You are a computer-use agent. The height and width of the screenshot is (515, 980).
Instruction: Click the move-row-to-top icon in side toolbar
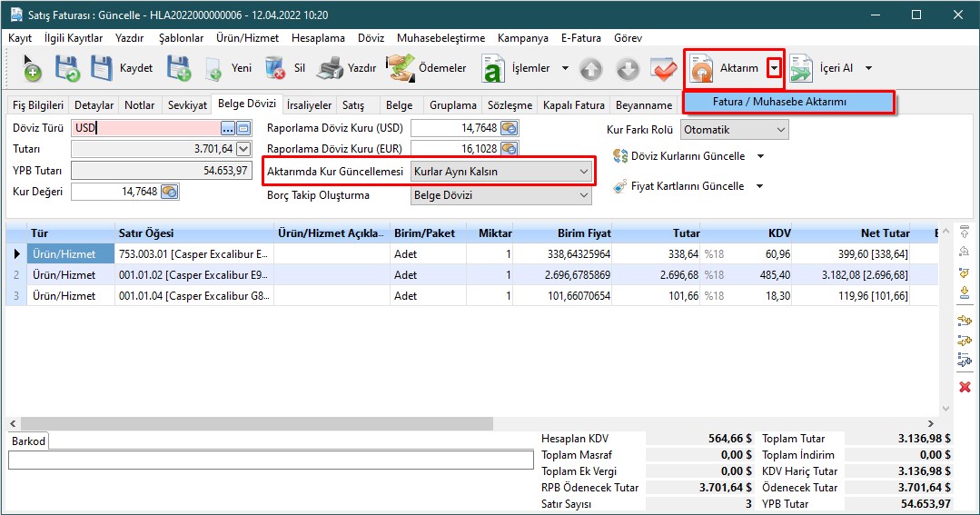coord(965,232)
